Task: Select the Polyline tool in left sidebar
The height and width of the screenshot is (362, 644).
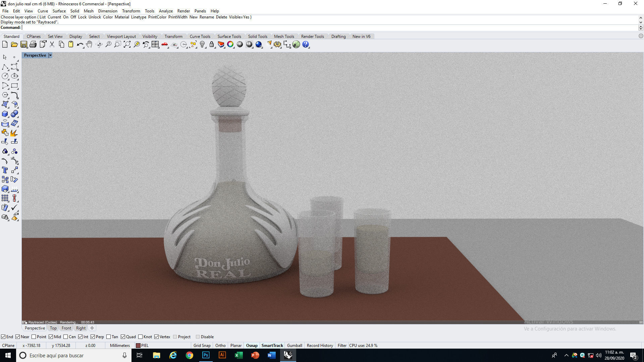Action: click(5, 67)
